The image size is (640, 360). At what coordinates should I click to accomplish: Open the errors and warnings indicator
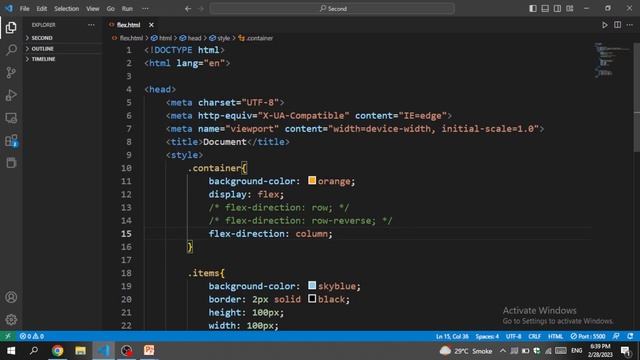[32, 336]
